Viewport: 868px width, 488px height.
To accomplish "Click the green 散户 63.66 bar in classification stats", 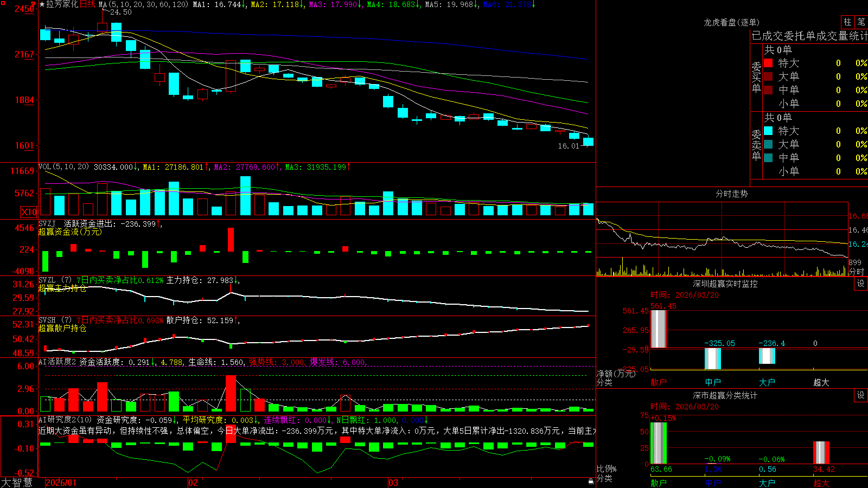I will pos(658,443).
